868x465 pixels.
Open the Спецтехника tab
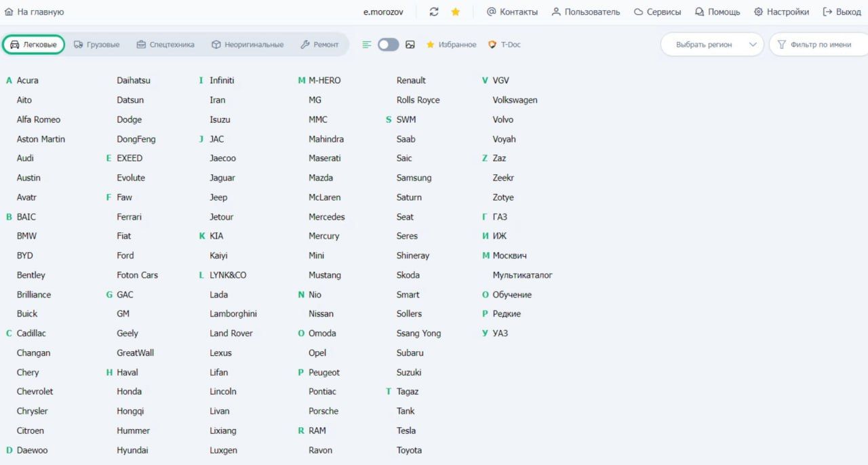(165, 45)
